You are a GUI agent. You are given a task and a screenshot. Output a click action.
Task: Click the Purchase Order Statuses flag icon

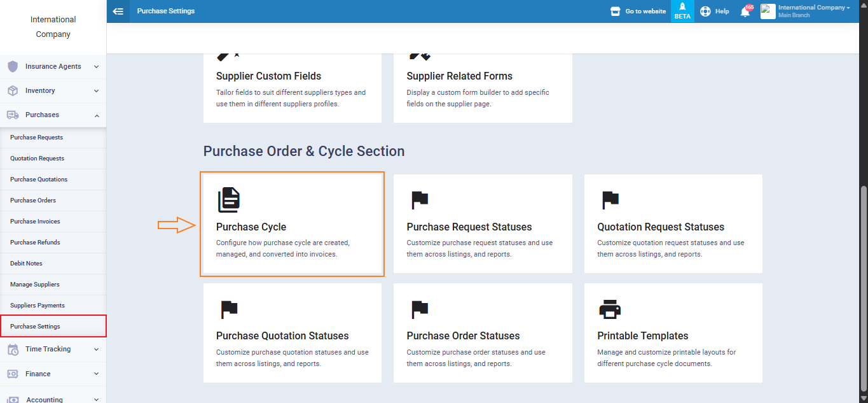pos(420,309)
